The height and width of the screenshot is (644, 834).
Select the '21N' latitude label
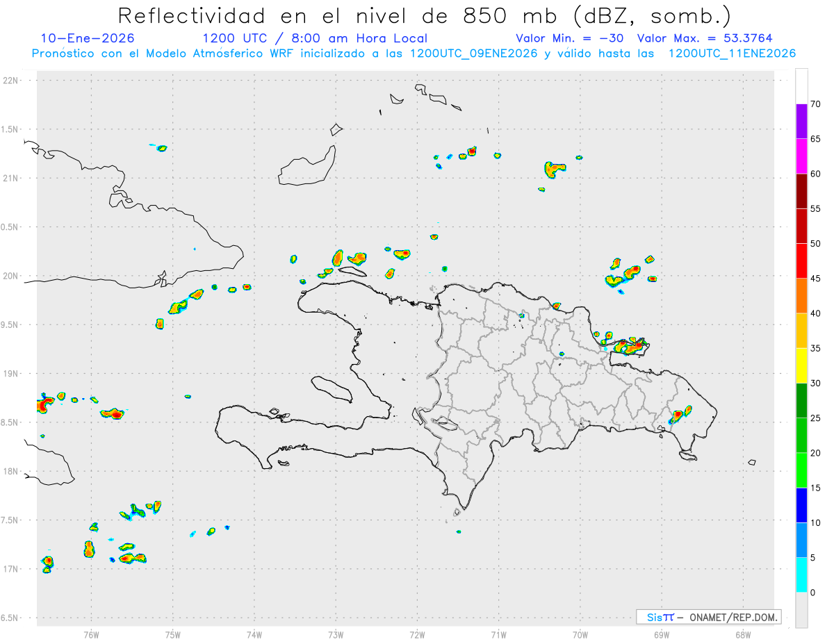(11, 178)
